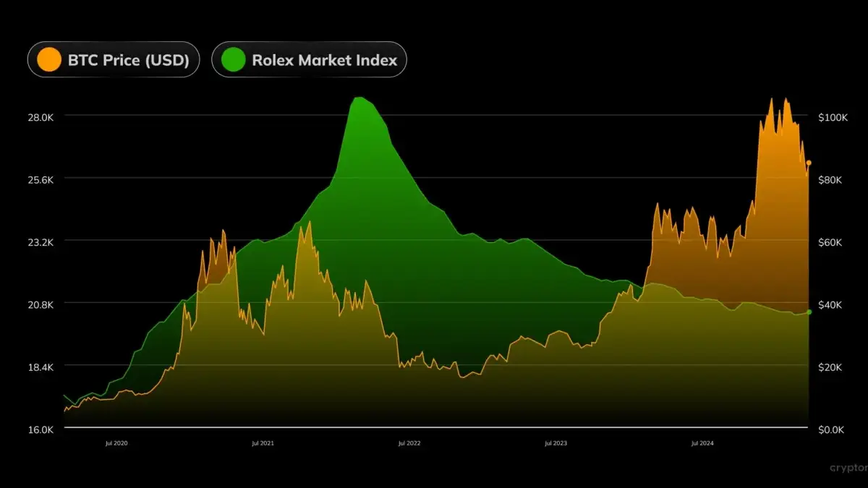Click the $80K right axis label

[830, 179]
